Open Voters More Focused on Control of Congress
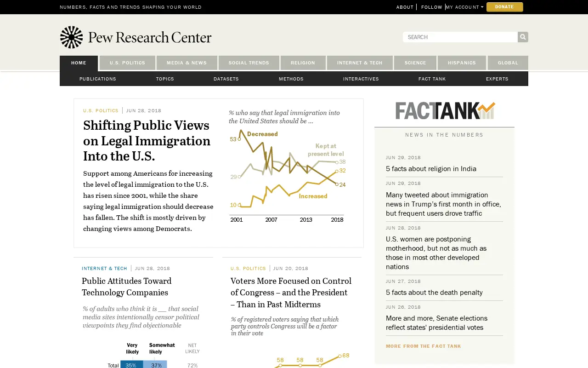The image size is (588, 368). pos(291,293)
